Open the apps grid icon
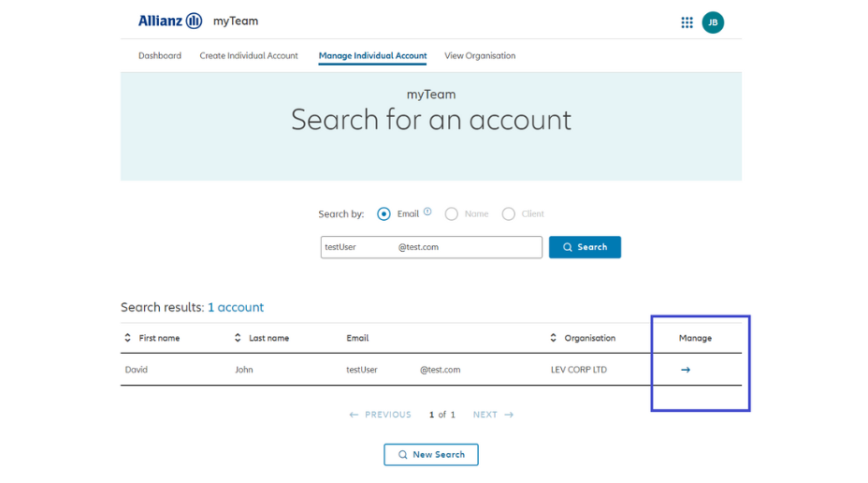 click(687, 22)
